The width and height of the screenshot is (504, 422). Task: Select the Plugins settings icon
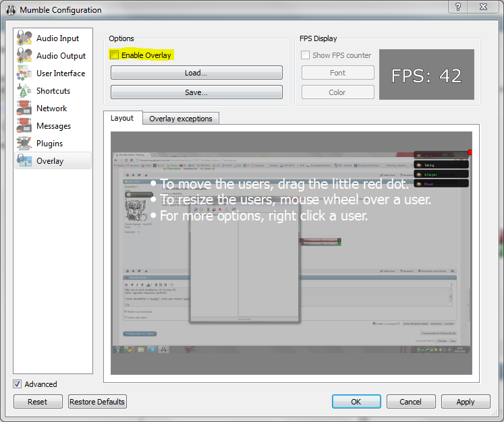click(x=26, y=144)
